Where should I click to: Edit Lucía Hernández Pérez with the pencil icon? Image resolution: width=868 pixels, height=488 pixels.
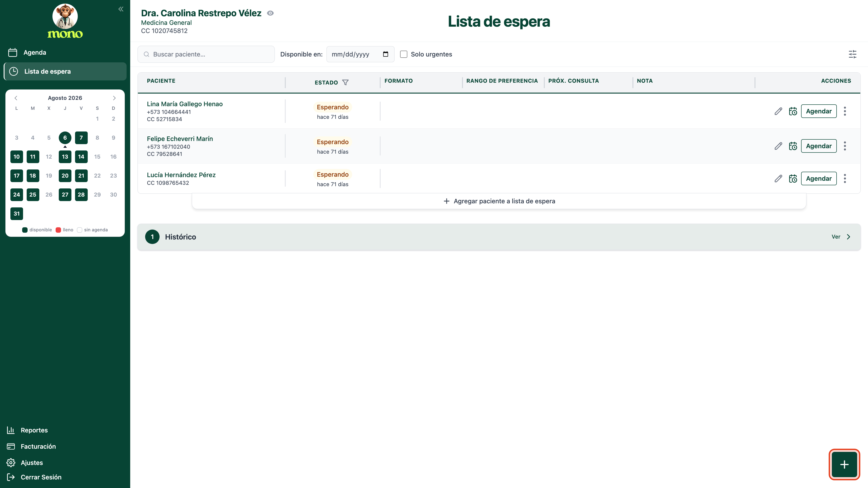[778, 178]
